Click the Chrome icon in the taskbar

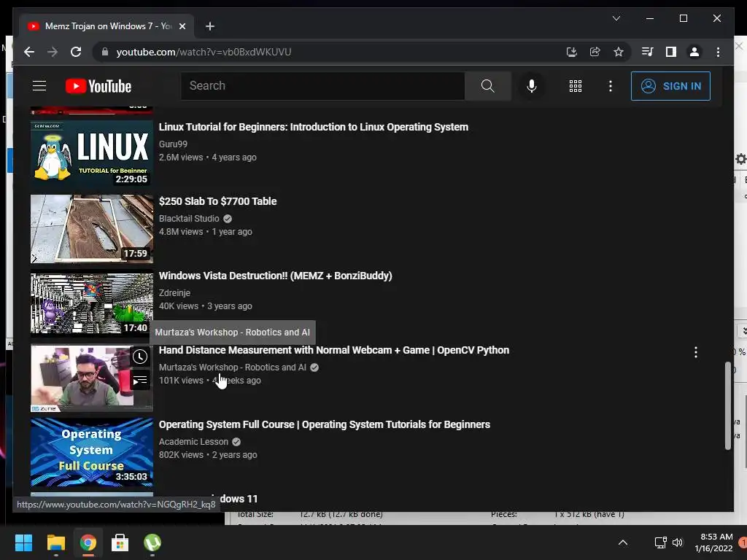click(x=88, y=542)
